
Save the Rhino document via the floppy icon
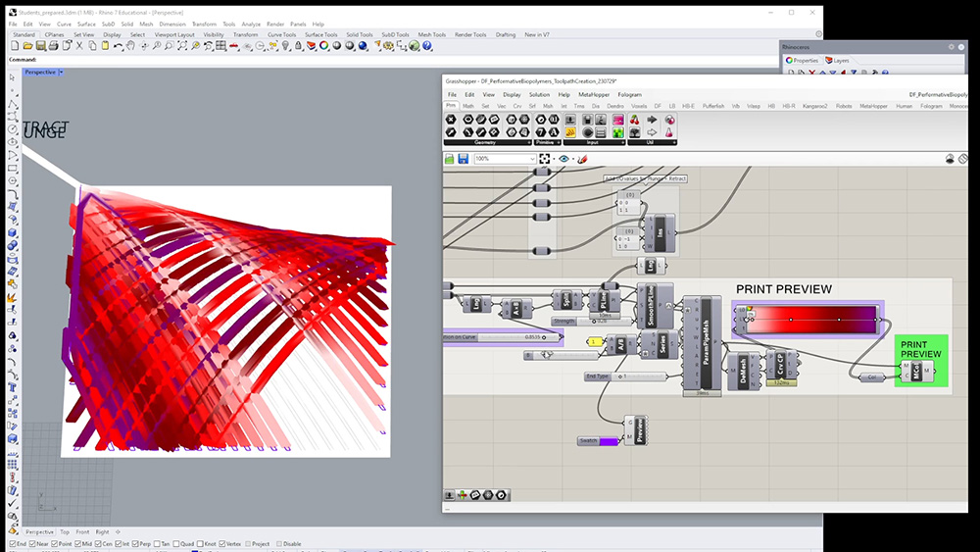tap(40, 46)
